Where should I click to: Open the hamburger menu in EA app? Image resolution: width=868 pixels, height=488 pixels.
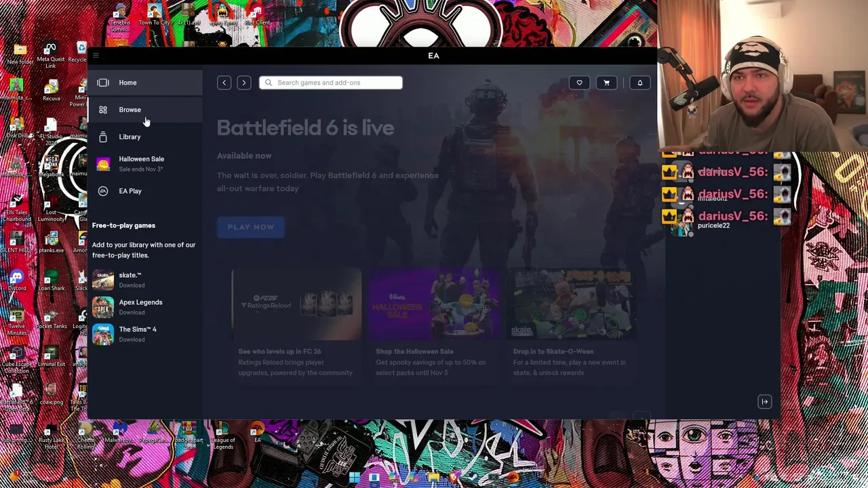point(96,56)
